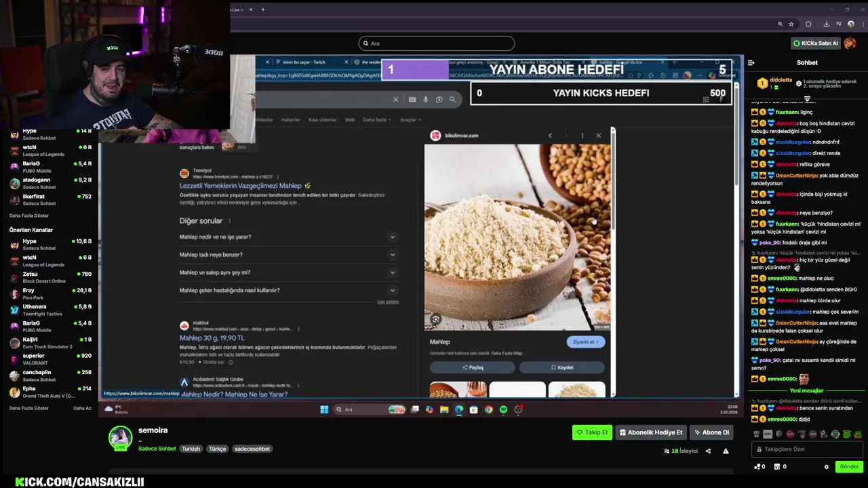868x488 pixels.
Task: Expand 'Mahlep tadı neye benzer?' question
Action: pyautogui.click(x=288, y=255)
